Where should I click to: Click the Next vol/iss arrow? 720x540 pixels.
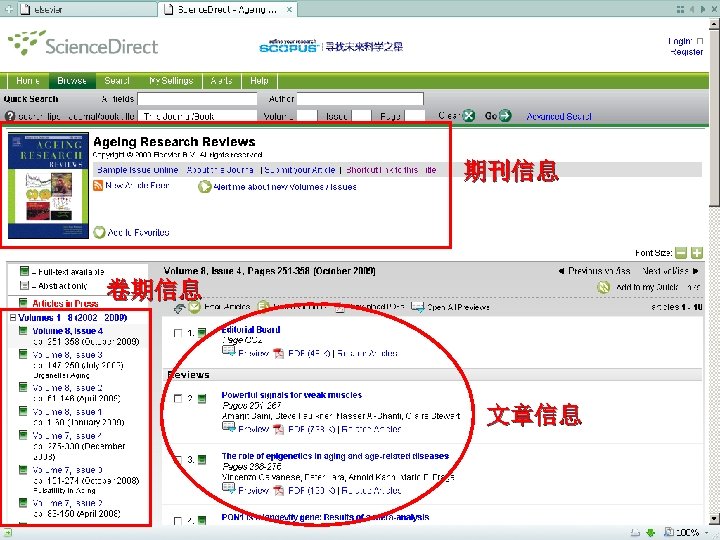pyautogui.click(x=695, y=271)
